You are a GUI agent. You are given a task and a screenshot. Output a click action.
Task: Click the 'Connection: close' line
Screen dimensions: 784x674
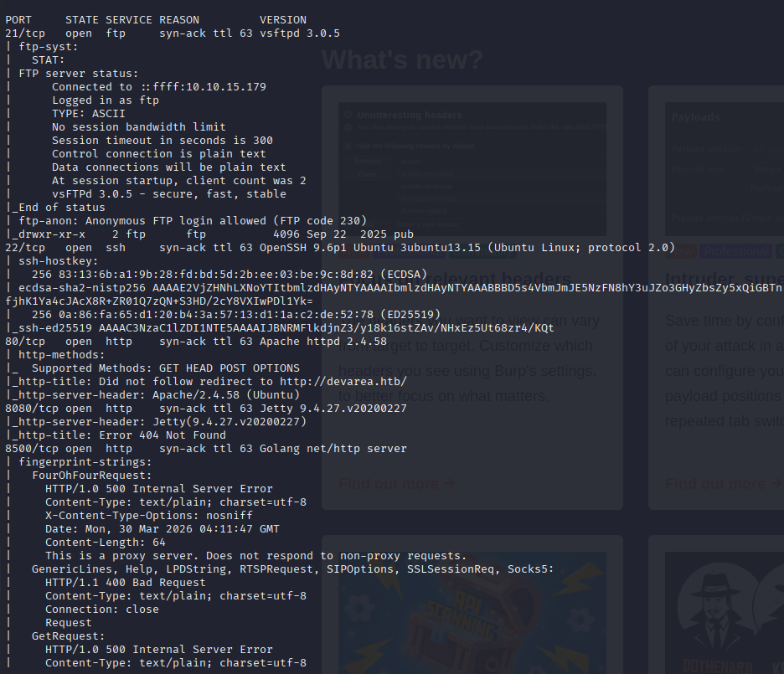102,610
